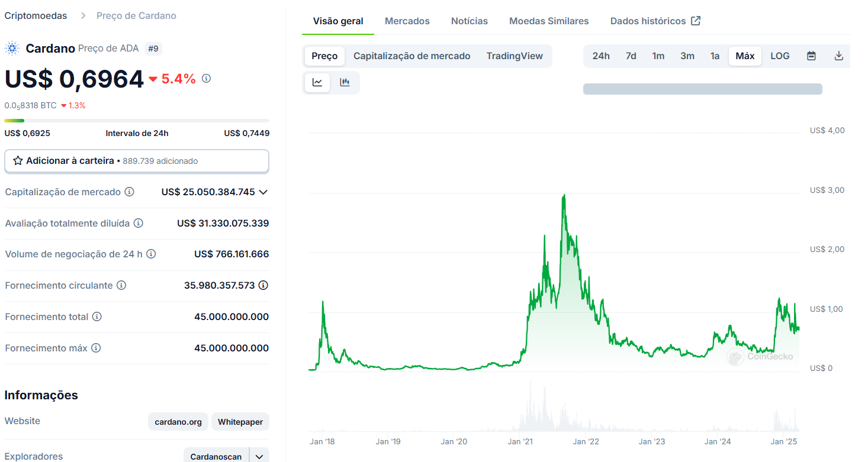868x462 pixels.
Task: Select the 1a time range
Action: [x=715, y=56]
